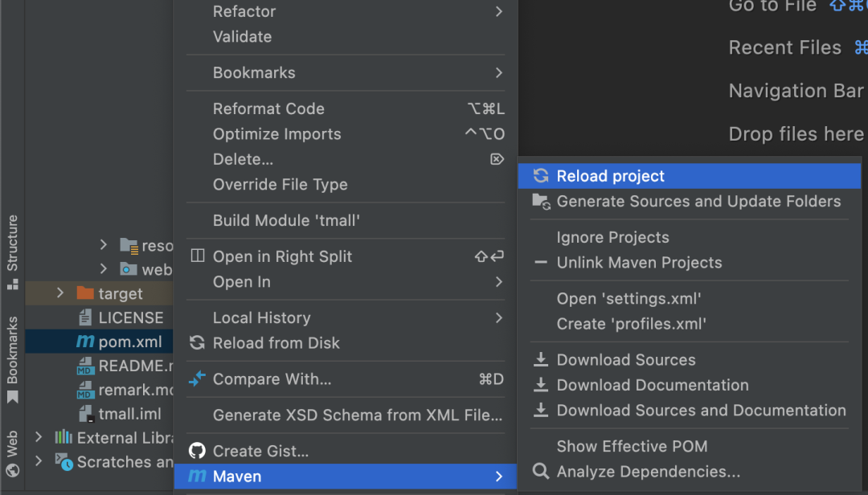
Task: Expand the target folder
Action: click(60, 293)
